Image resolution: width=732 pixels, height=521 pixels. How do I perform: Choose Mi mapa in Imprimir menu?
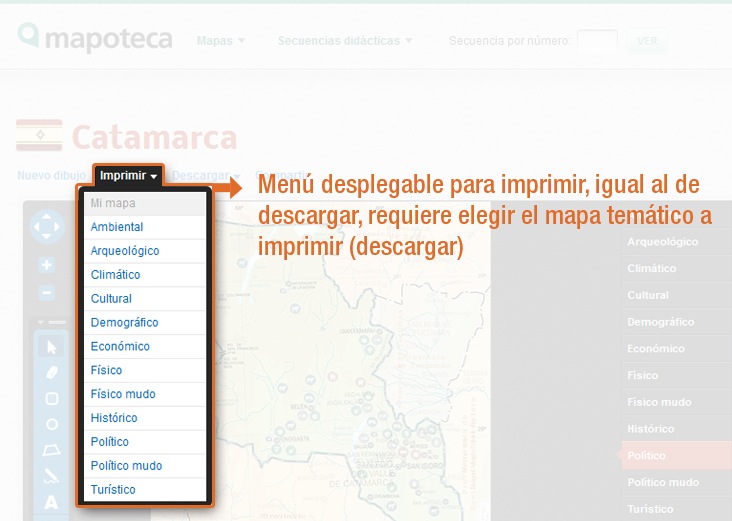(x=145, y=203)
